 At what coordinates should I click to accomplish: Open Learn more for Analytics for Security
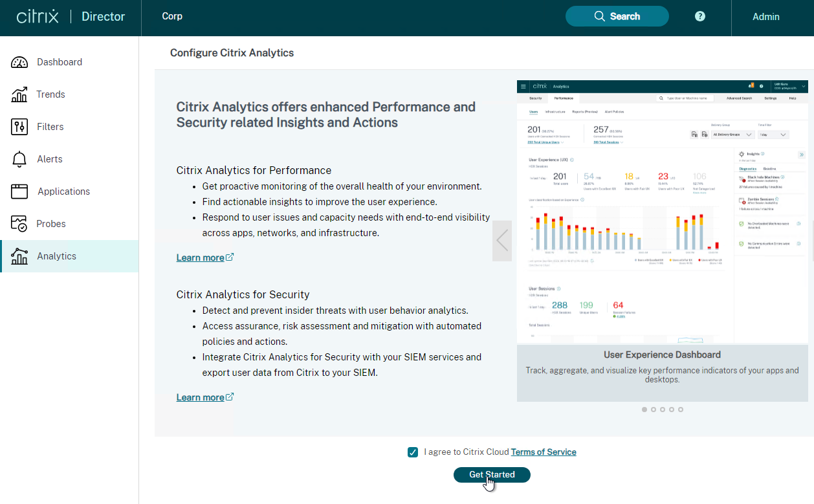click(200, 397)
